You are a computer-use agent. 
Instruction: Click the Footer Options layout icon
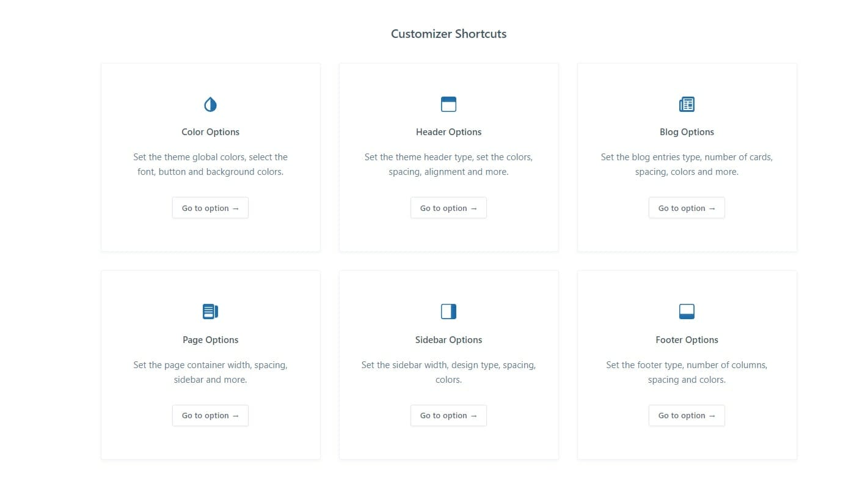[x=687, y=312]
